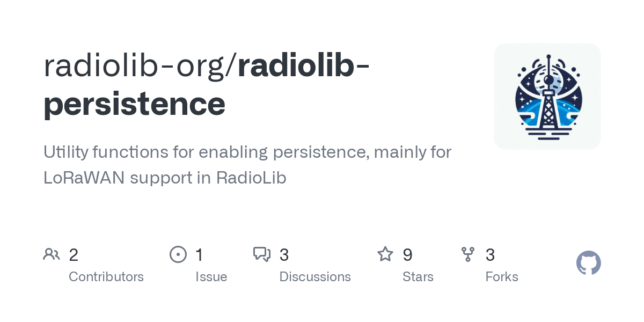Select the "Contributors" label
The image size is (644, 322).
pyautogui.click(x=106, y=277)
